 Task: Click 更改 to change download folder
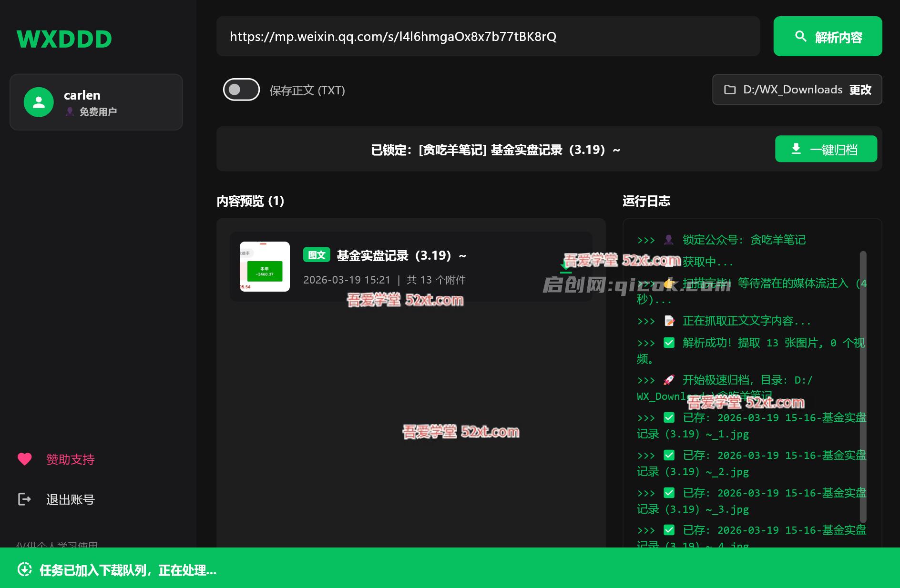[x=860, y=90]
